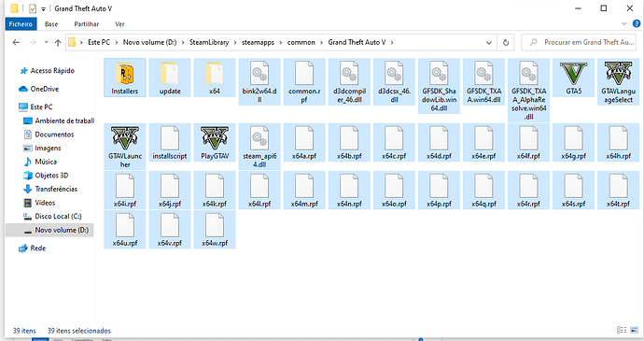Open the Ver ribbon tab
This screenshot has width=644, height=341.
[x=119, y=24]
